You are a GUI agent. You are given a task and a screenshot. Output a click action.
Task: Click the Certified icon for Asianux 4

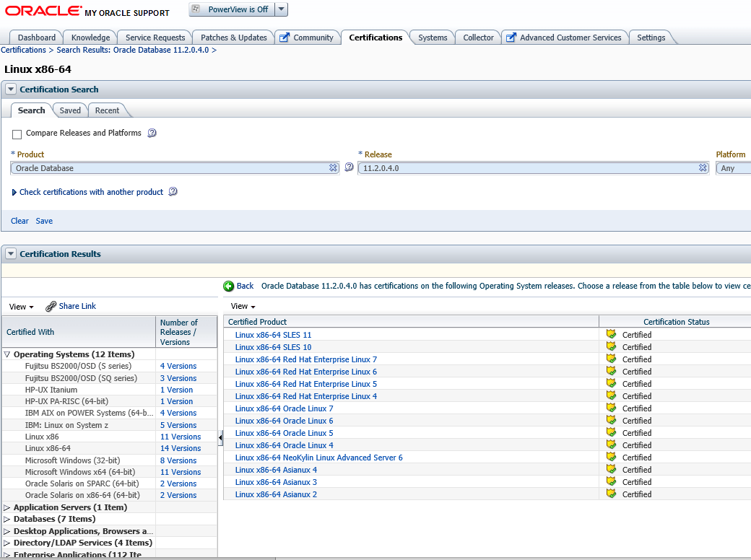[611, 469]
